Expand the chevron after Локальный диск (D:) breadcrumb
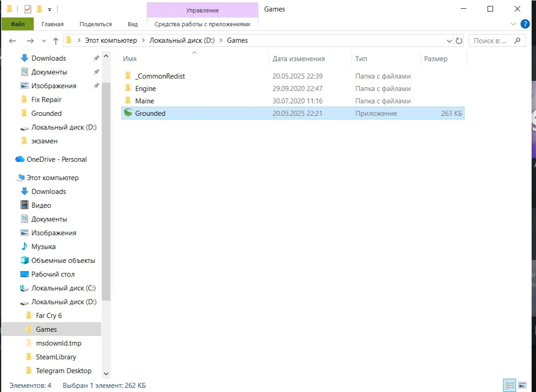536x392 pixels. coord(220,40)
